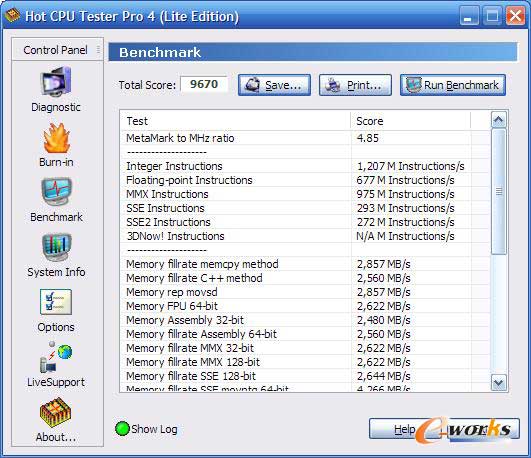Screen dimensions: 531x458
Task: Save the benchmark results
Action: pyautogui.click(x=274, y=85)
